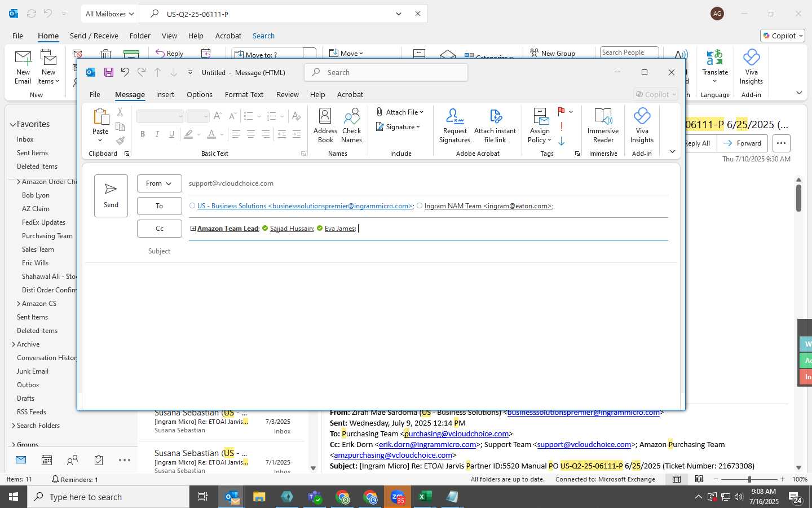Click the Forward button in reading pane
The width and height of the screenshot is (812, 508).
pyautogui.click(x=743, y=143)
